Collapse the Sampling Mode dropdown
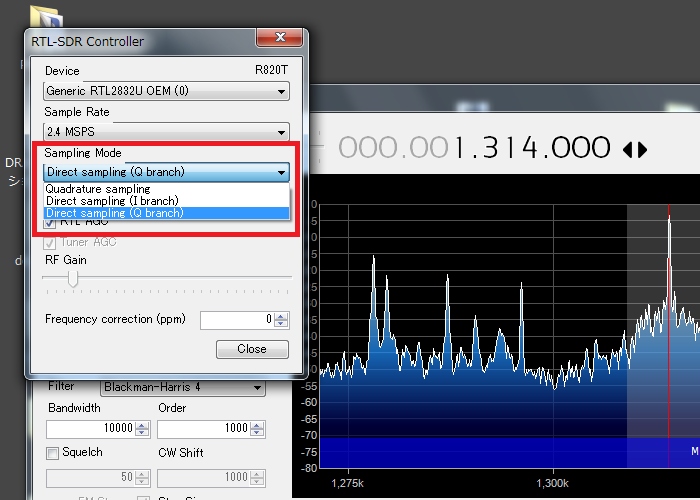Viewport: 700px width, 500px height. point(282,172)
